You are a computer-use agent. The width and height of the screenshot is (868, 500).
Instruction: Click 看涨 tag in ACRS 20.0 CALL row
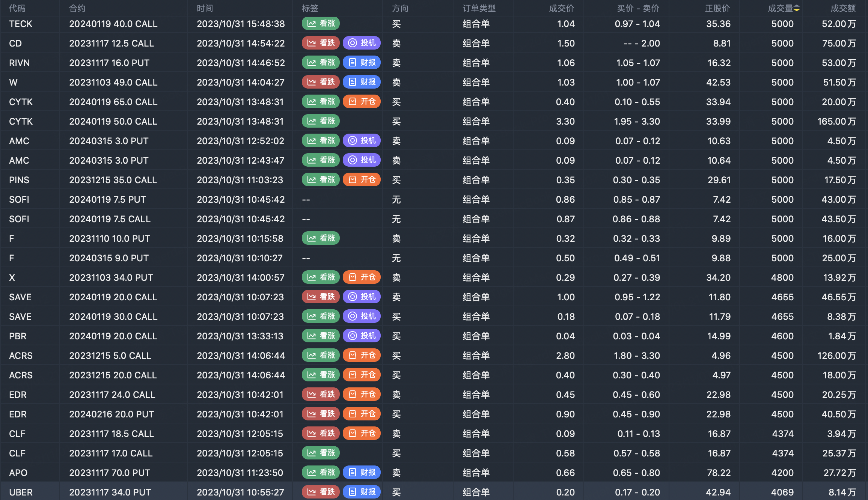[x=321, y=375]
